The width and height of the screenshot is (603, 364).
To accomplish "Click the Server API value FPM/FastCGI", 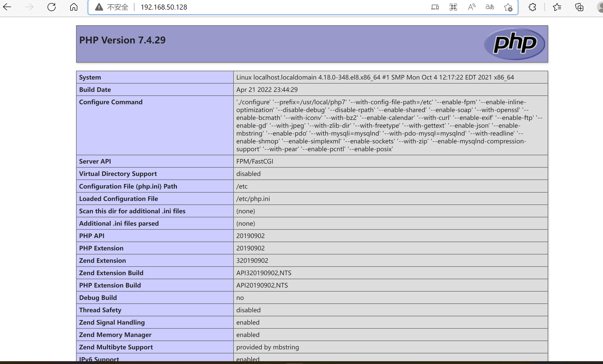I will (x=254, y=161).
